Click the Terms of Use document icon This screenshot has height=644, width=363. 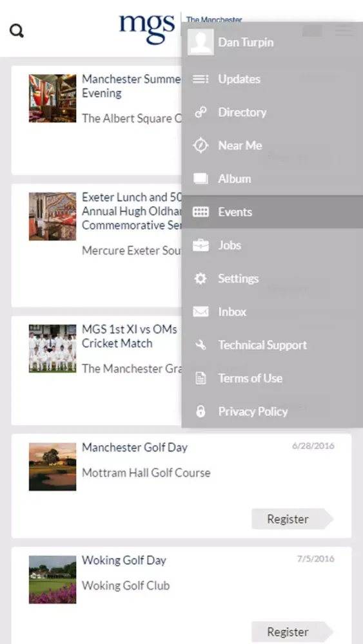tap(201, 378)
